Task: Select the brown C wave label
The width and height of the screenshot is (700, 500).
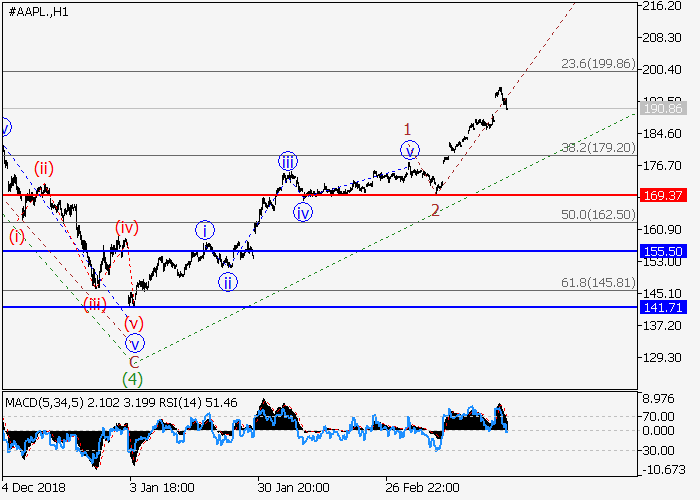Action: pos(134,362)
